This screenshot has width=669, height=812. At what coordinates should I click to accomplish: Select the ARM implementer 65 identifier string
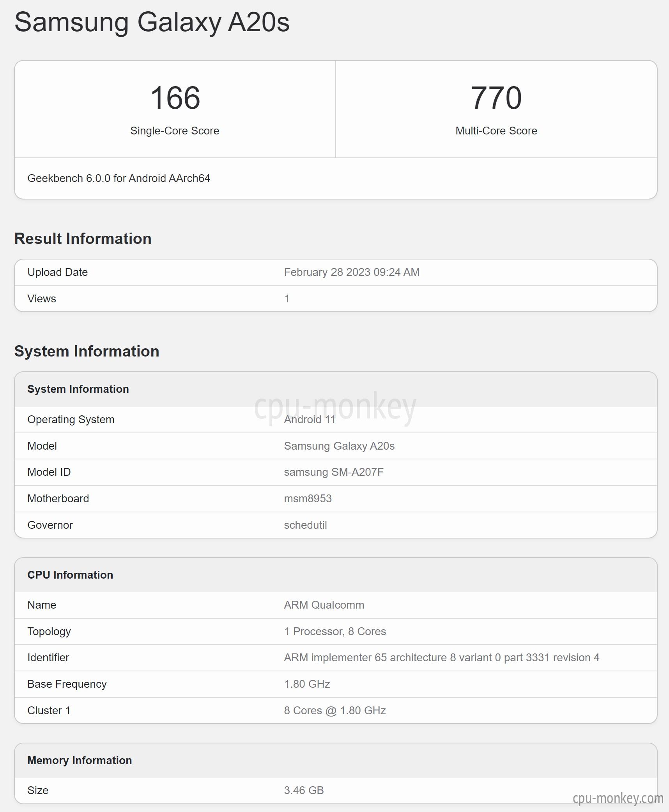[442, 658]
